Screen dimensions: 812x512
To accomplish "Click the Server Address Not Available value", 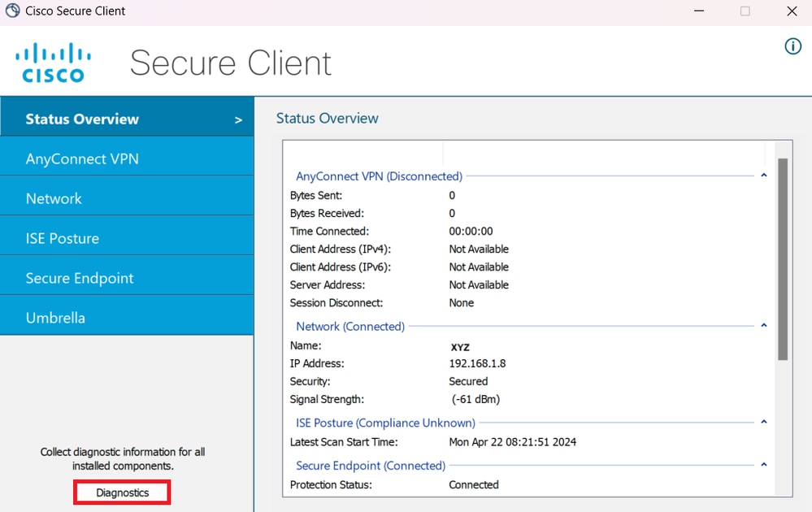I will (479, 284).
